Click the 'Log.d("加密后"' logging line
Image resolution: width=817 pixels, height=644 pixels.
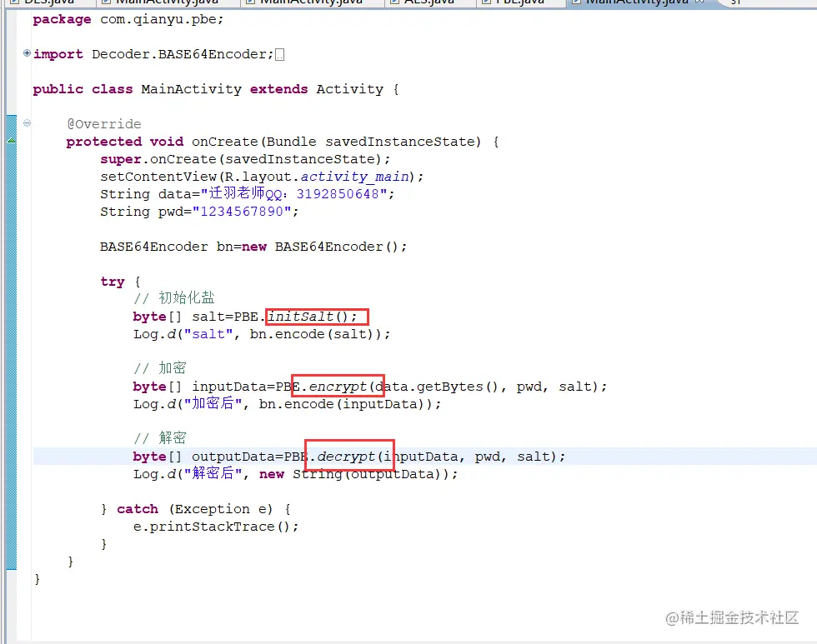[x=287, y=404]
